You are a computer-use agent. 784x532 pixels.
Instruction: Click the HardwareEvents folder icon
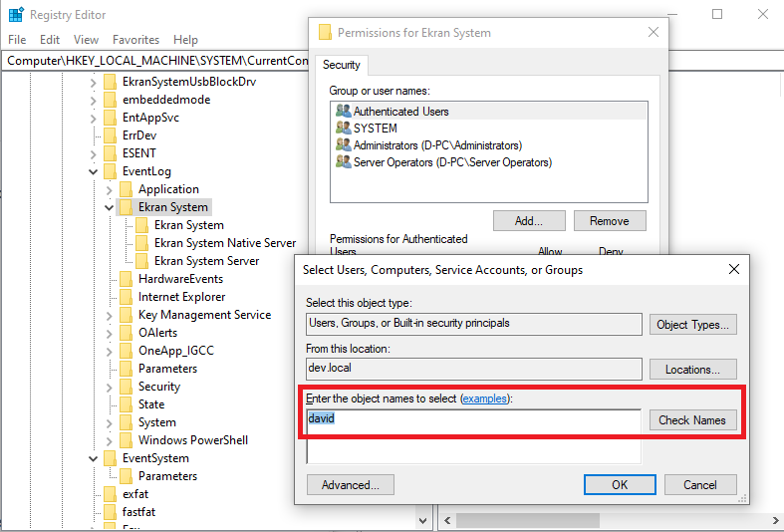coord(127,279)
